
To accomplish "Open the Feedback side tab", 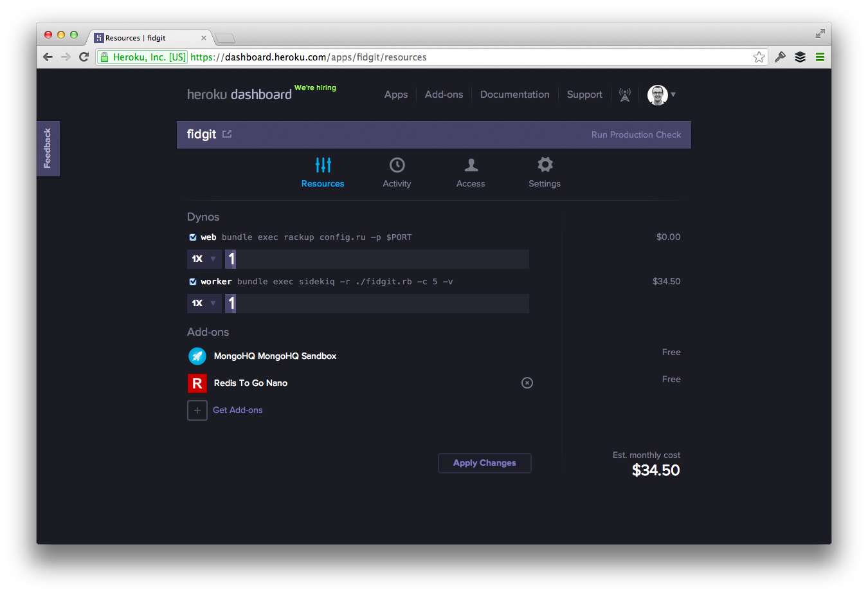I will (x=48, y=149).
